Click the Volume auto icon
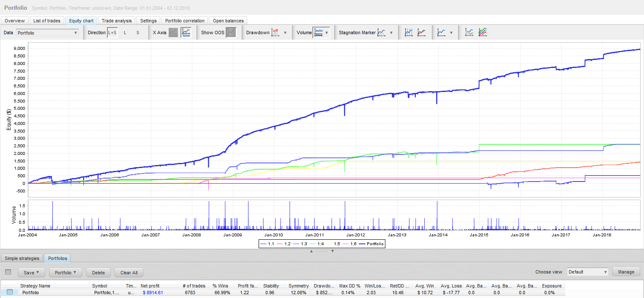Image resolution: width=644 pixels, height=298 pixels. pos(318,33)
